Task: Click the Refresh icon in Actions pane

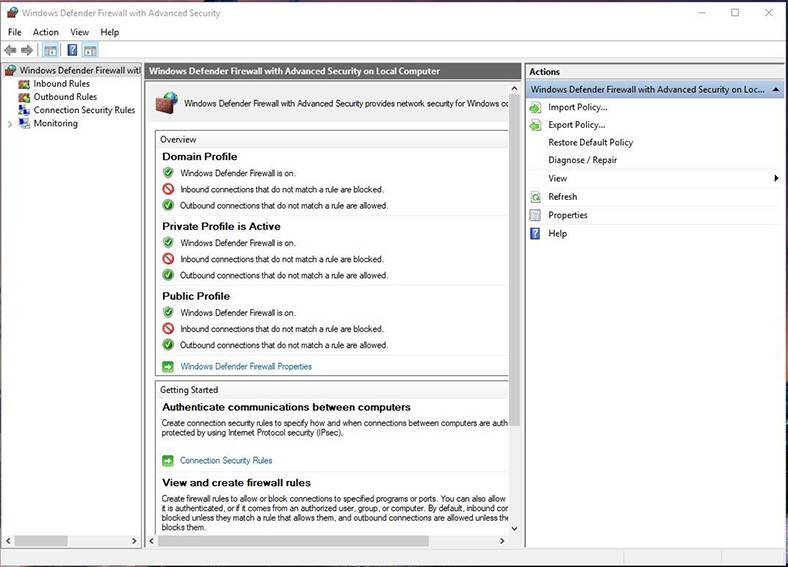Action: [x=536, y=197]
